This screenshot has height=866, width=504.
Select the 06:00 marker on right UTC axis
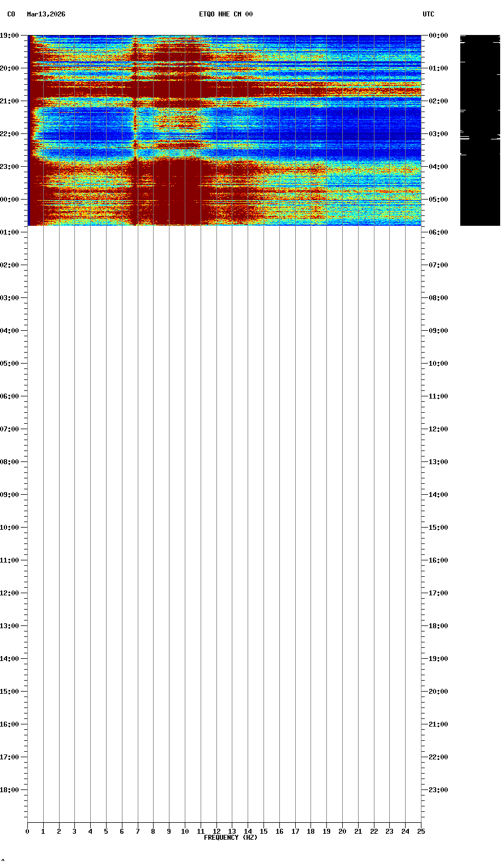[438, 232]
